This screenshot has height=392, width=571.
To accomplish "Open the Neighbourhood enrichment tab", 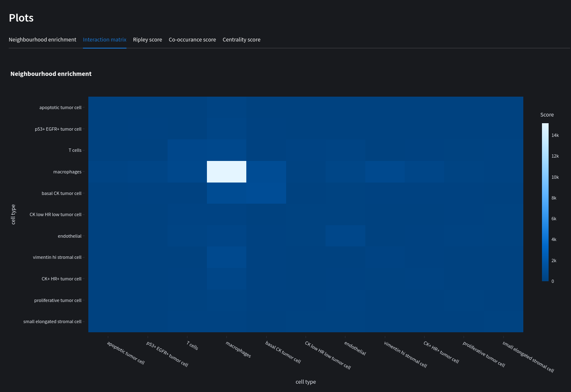I will coord(42,40).
